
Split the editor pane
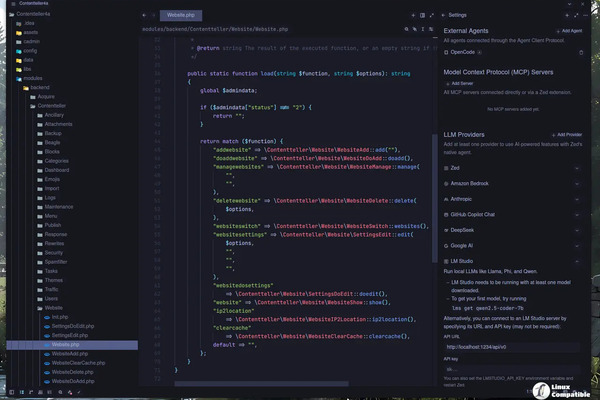(x=422, y=15)
